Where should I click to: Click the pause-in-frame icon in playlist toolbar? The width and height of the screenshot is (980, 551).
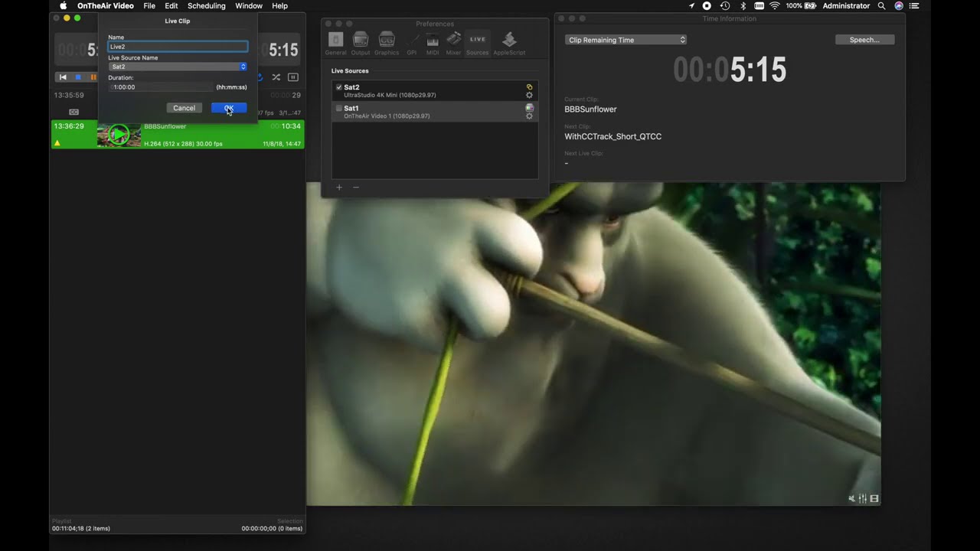tap(292, 77)
